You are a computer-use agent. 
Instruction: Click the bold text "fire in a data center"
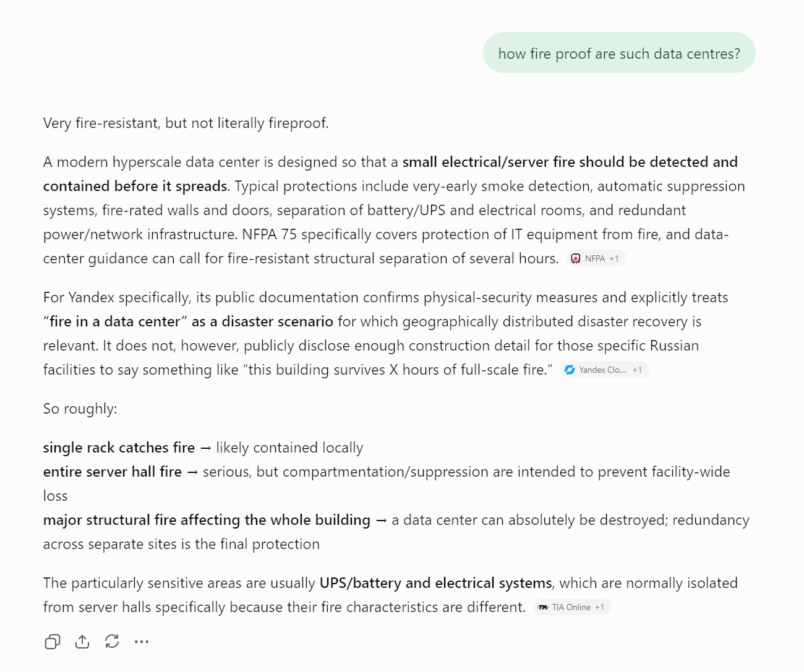[x=115, y=321]
